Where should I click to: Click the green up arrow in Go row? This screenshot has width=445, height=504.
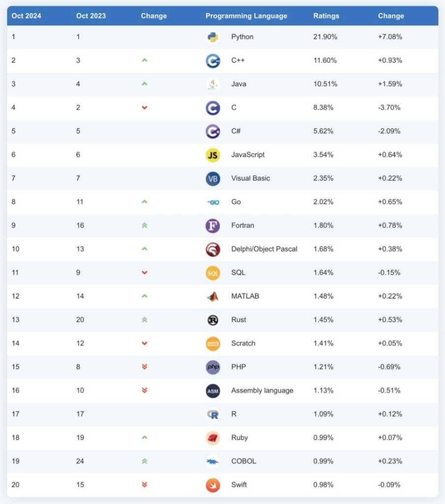(x=144, y=202)
